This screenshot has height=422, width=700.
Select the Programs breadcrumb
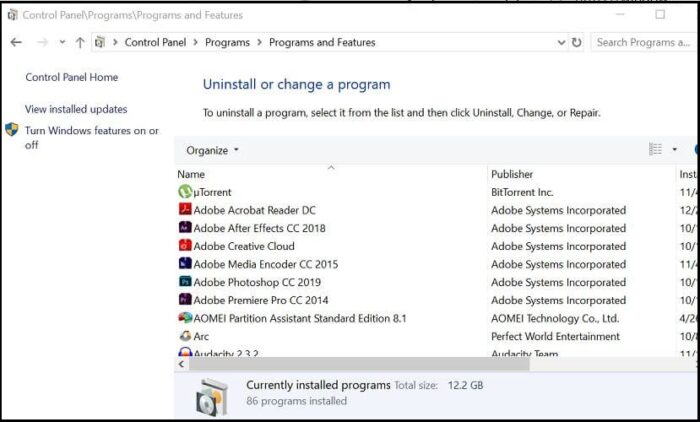(227, 42)
